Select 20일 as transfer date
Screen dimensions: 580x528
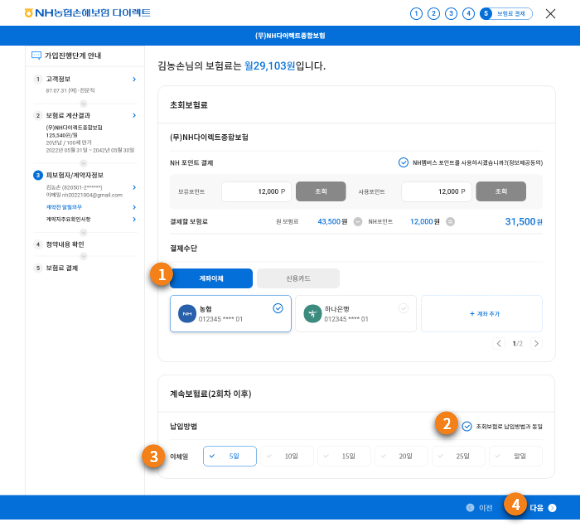click(401, 456)
